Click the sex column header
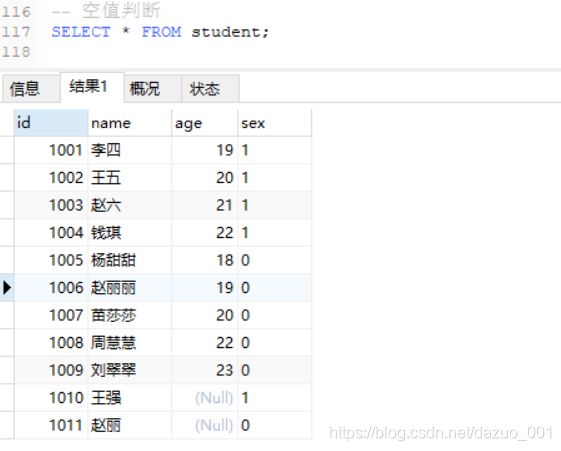This screenshot has width=561, height=451. [x=275, y=123]
